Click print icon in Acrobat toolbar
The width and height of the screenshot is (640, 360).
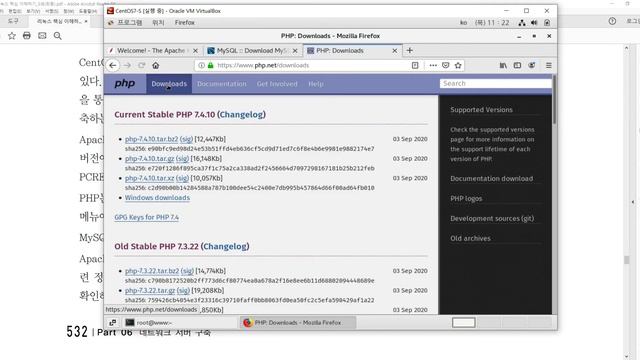[27, 36]
